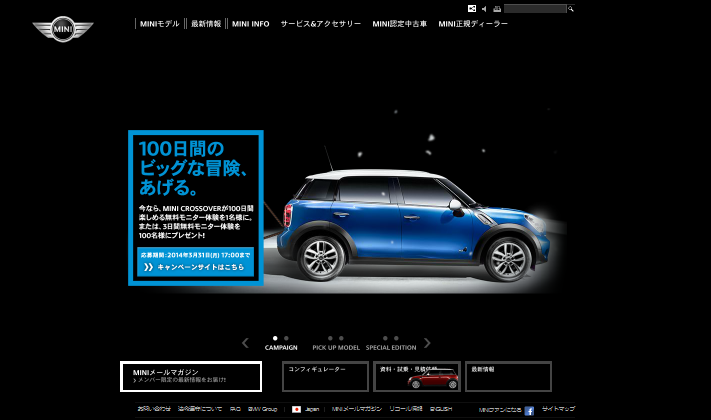Open the MINI認定中古車 menu
This screenshot has height=420, width=711.
(x=399, y=24)
